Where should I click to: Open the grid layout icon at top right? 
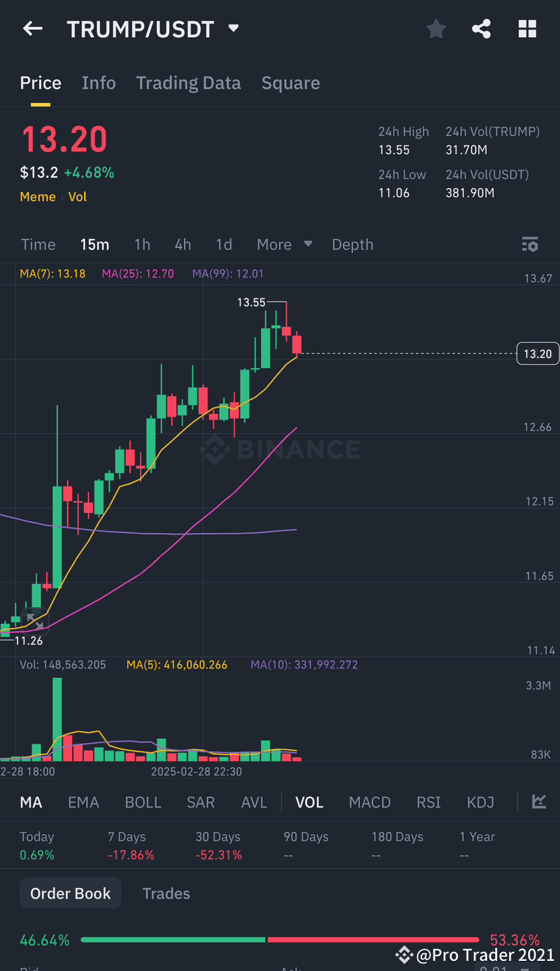[528, 28]
